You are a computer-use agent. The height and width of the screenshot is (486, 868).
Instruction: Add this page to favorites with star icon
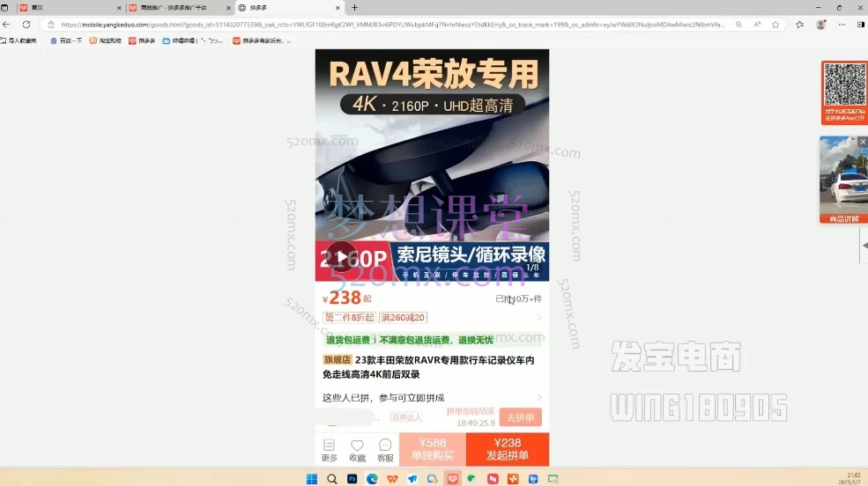(775, 25)
